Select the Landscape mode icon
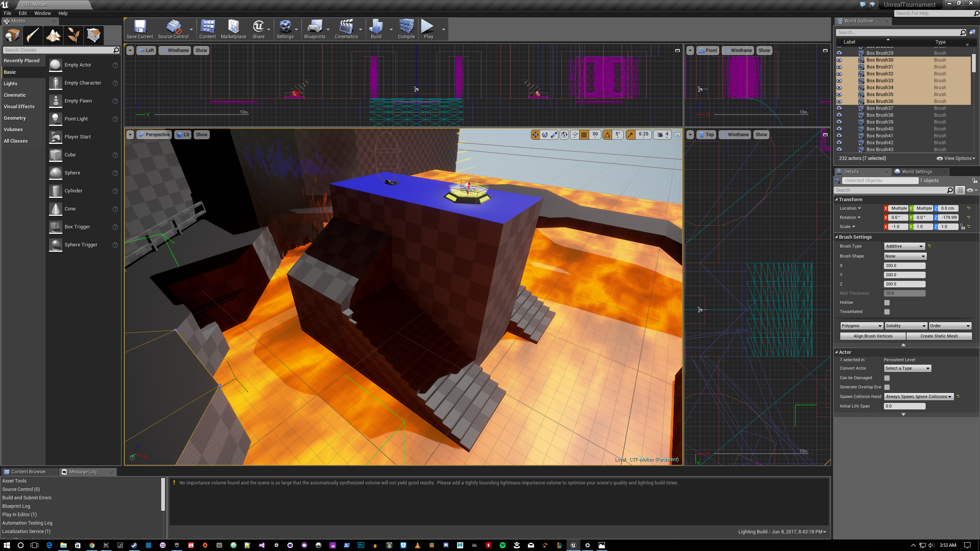 point(53,36)
